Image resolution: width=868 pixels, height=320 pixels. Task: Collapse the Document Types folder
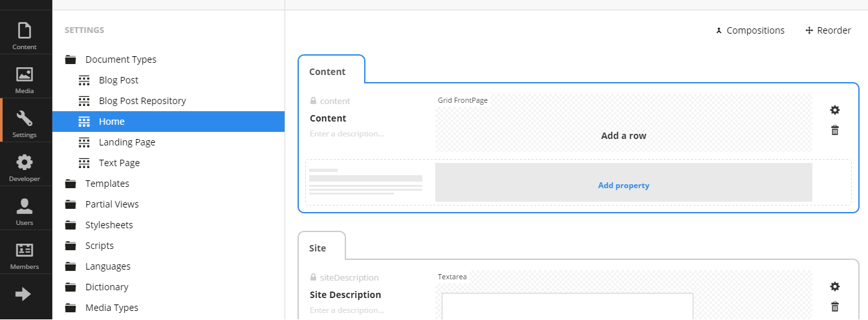71,59
